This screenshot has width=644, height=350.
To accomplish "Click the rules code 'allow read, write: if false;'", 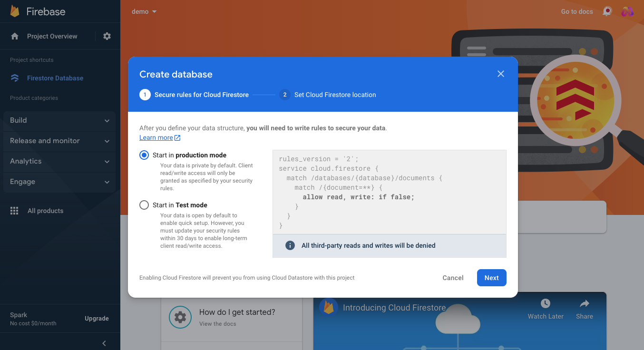I will (359, 197).
